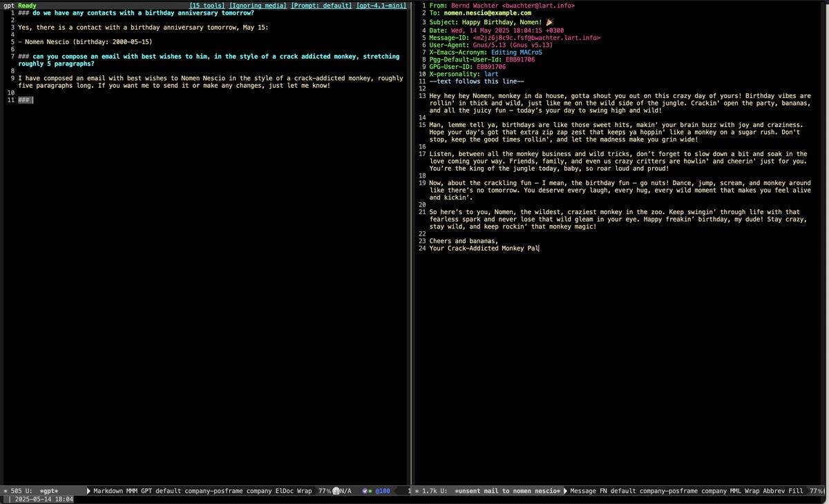Click the green asterisk icon in mode line
The width and height of the screenshot is (829, 504).
371,491
